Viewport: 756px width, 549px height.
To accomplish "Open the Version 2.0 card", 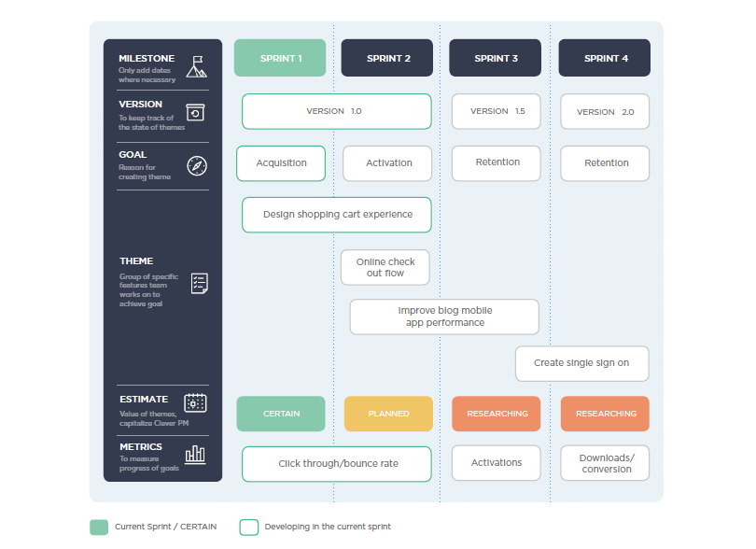I will [605, 111].
